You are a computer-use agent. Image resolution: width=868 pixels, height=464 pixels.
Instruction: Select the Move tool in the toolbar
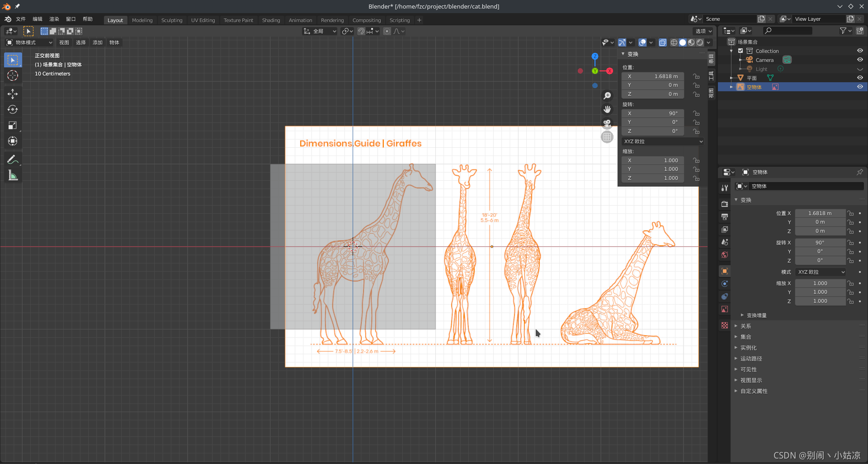(x=13, y=94)
